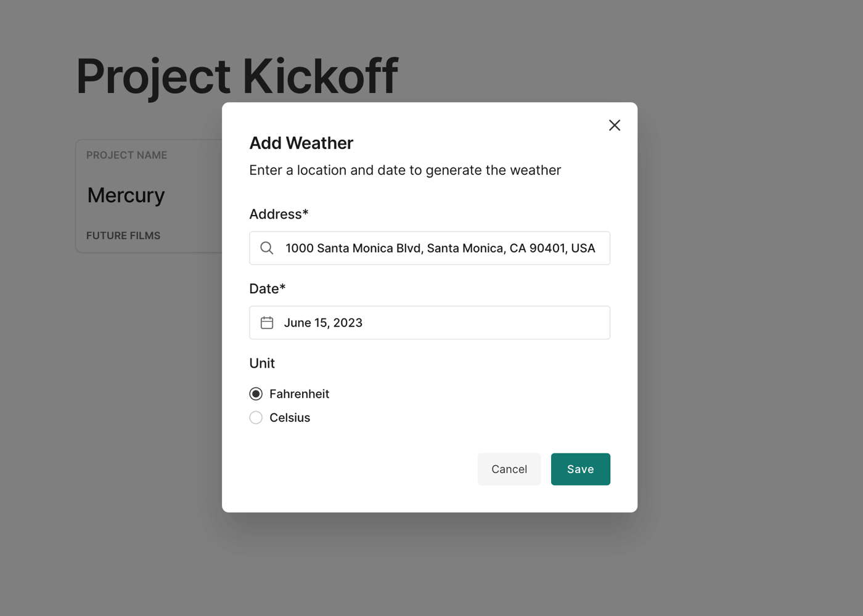Click the 'Enter a location and date' description
The image size is (863, 616).
click(405, 170)
